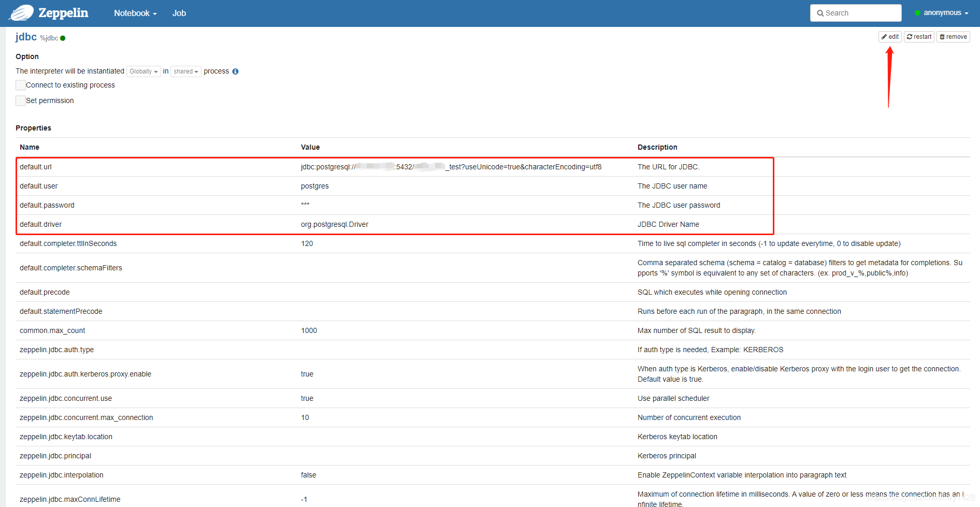Select zeppelin.jdbc.concurrent.max_connection property name

click(x=87, y=417)
